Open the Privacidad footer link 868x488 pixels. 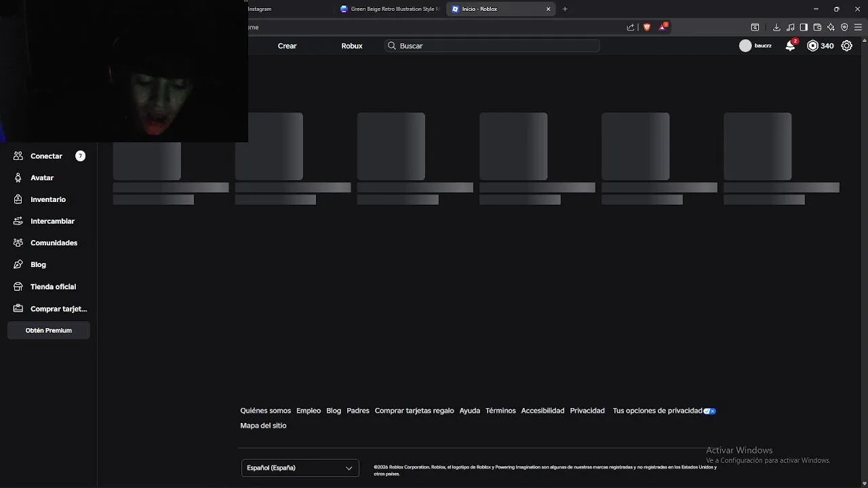[587, 411]
